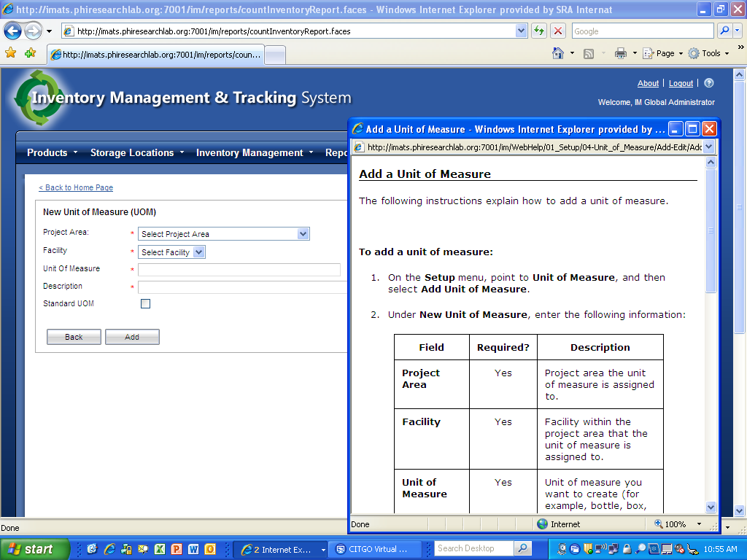This screenshot has height=560, width=747.
Task: Open the 2 Internet Explorer taskbar group
Action: [x=281, y=550]
